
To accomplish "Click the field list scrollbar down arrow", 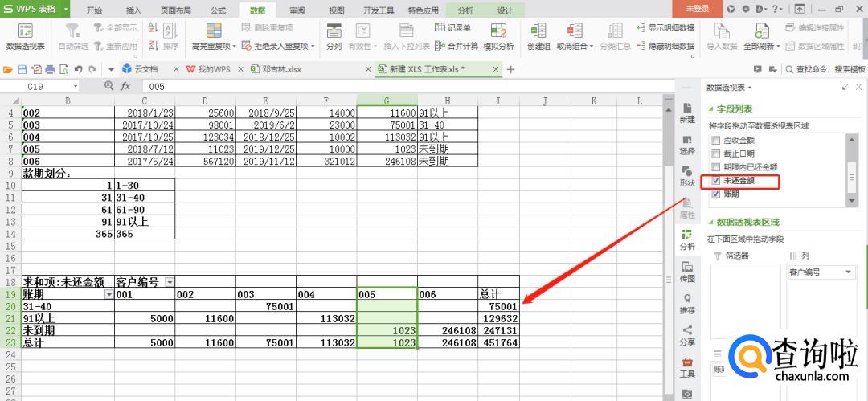I will tap(852, 203).
